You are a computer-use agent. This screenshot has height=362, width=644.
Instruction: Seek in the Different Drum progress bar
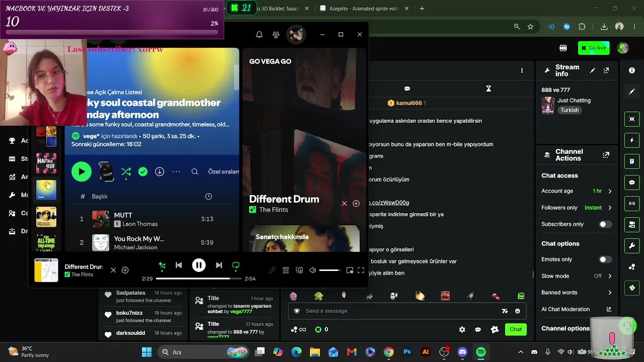click(199, 278)
